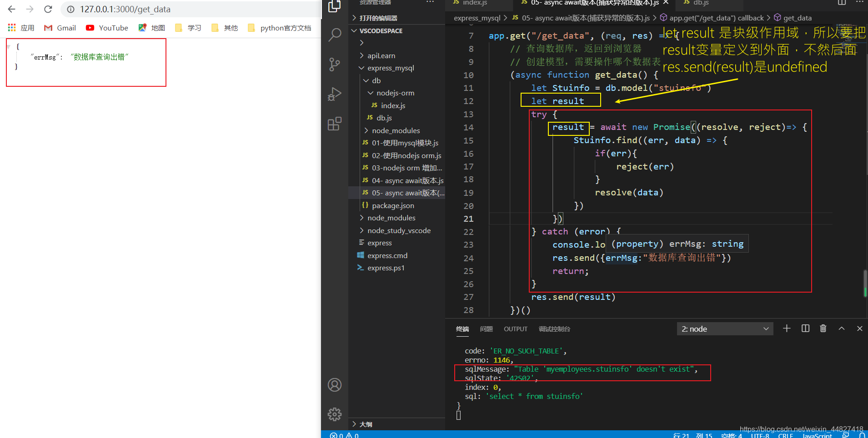868x438 pixels.
Task: Click get_data in the breadcrumb
Action: point(797,18)
